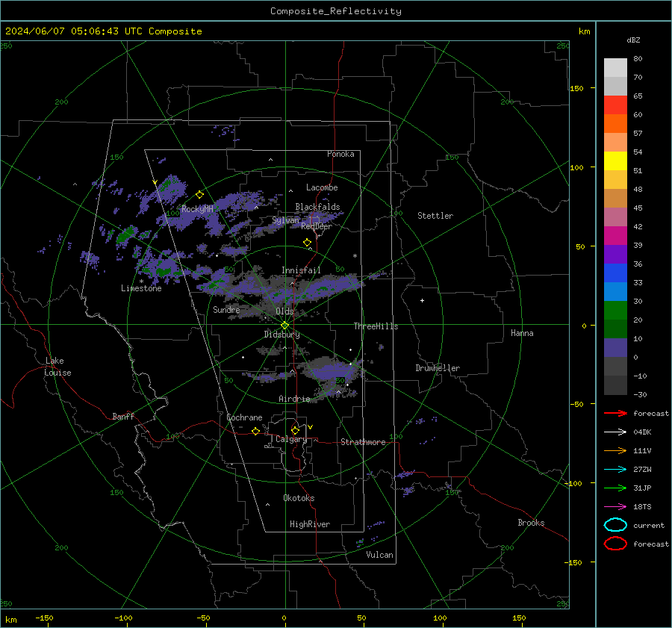Screen dimensions: 672x628
Task: Click the Hanna town label
Action: coord(522,333)
